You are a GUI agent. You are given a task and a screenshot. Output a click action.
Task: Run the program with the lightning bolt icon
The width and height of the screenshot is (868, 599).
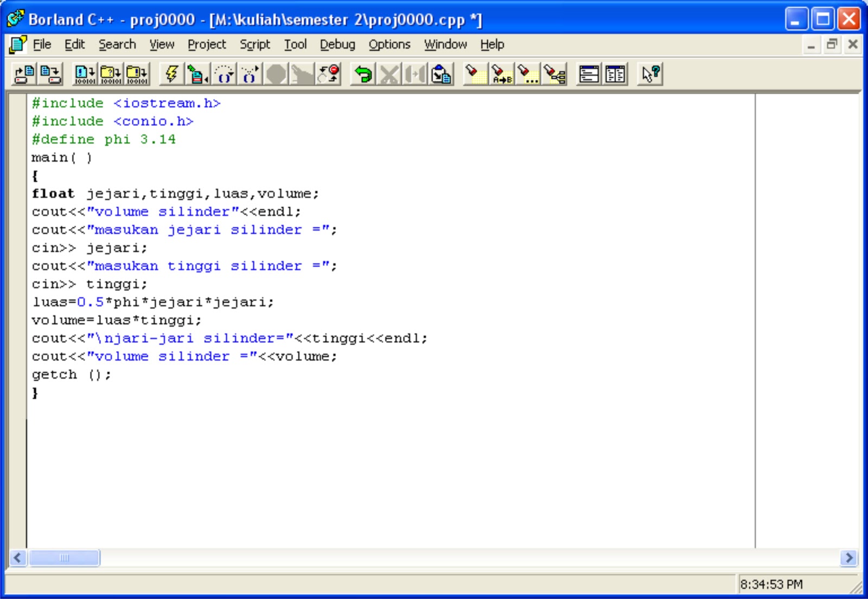(171, 74)
